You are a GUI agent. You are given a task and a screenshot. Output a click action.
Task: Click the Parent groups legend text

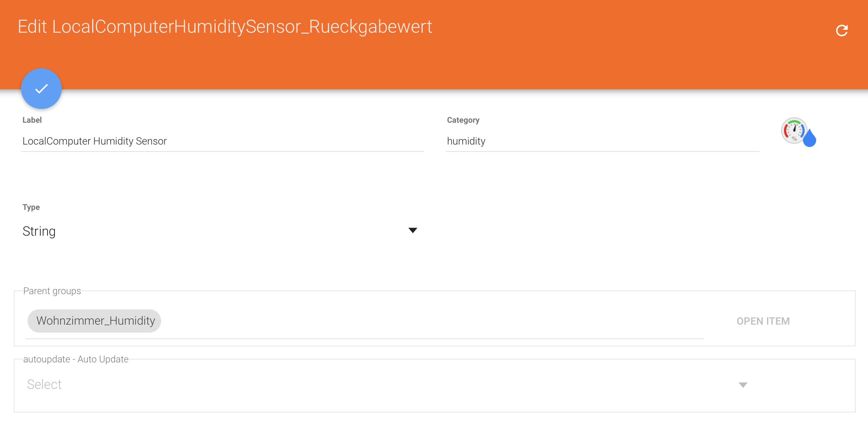(52, 291)
